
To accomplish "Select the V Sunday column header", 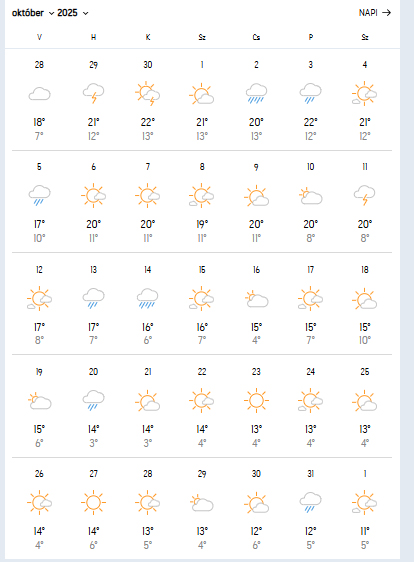I will tap(39, 37).
